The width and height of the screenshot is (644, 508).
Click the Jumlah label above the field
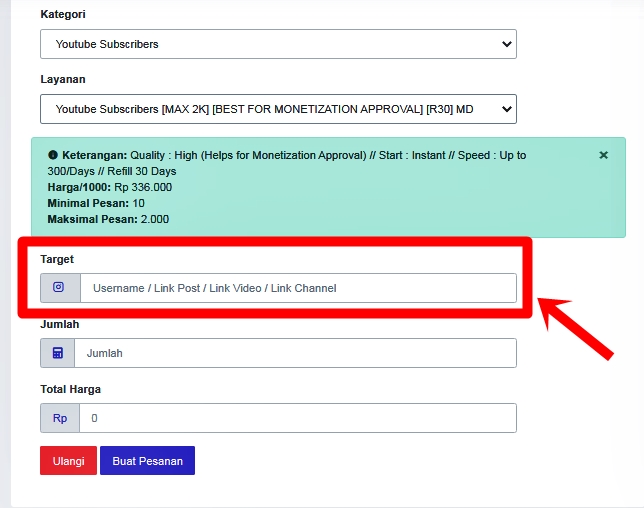60,324
